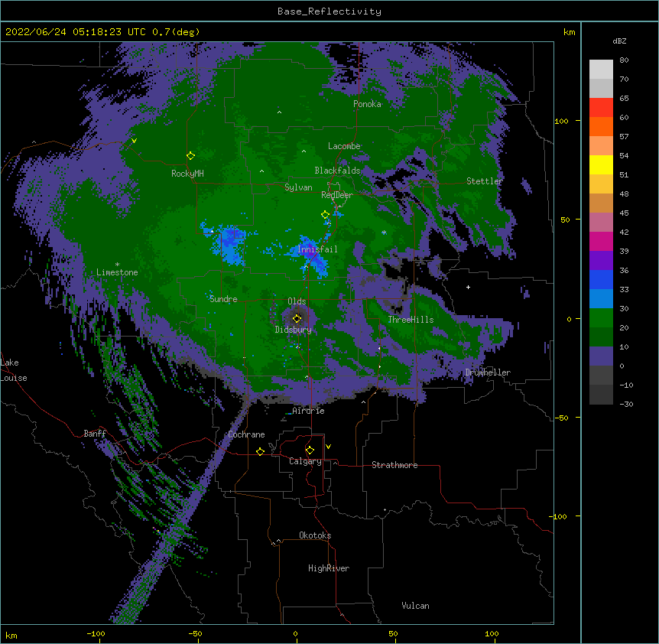Click the Base_Reflectivity title text
Screen dimensions: 659x644
point(329,11)
